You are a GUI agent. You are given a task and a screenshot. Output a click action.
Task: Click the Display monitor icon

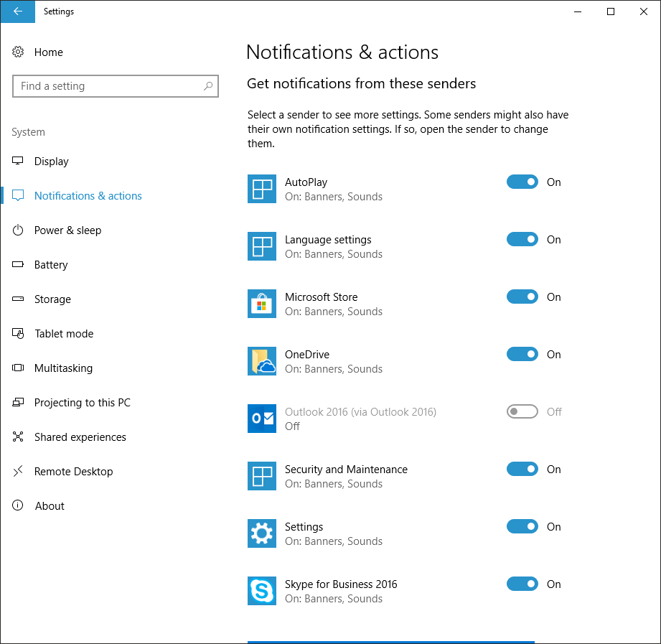click(x=18, y=161)
